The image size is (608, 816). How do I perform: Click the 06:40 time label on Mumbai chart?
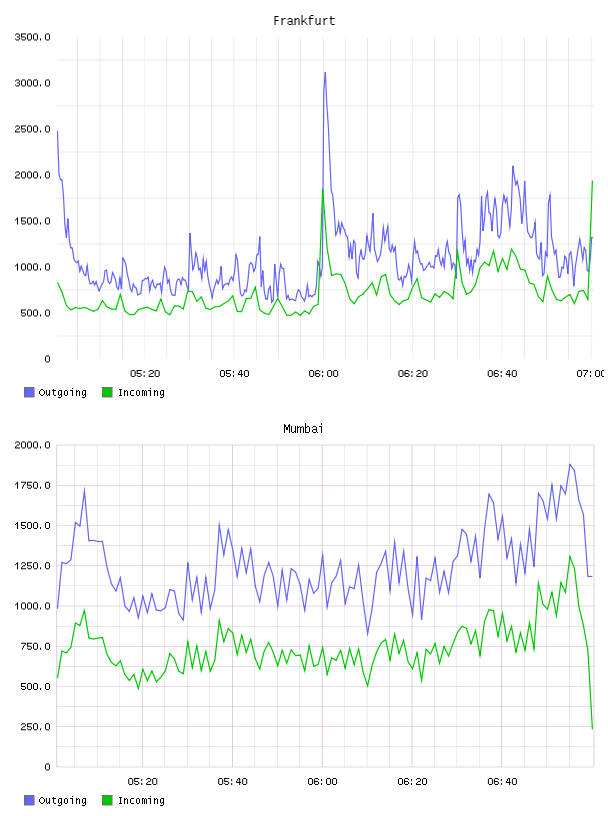[x=502, y=782]
